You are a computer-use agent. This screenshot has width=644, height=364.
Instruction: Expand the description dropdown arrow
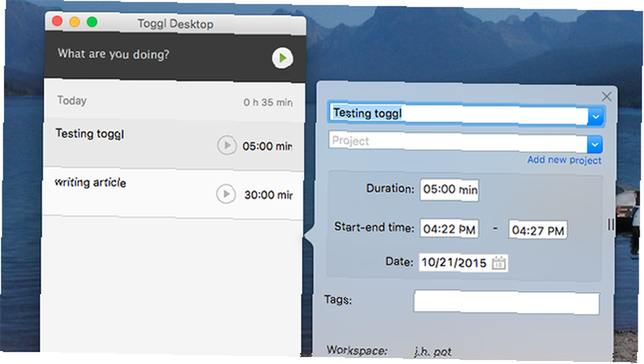click(x=596, y=117)
